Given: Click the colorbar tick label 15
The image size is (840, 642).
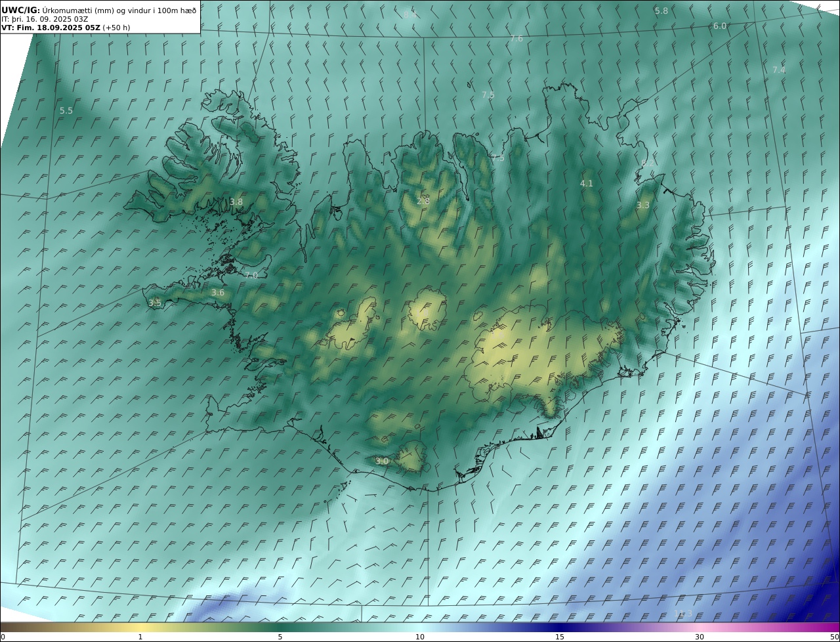Looking at the screenshot, I should coord(560,637).
